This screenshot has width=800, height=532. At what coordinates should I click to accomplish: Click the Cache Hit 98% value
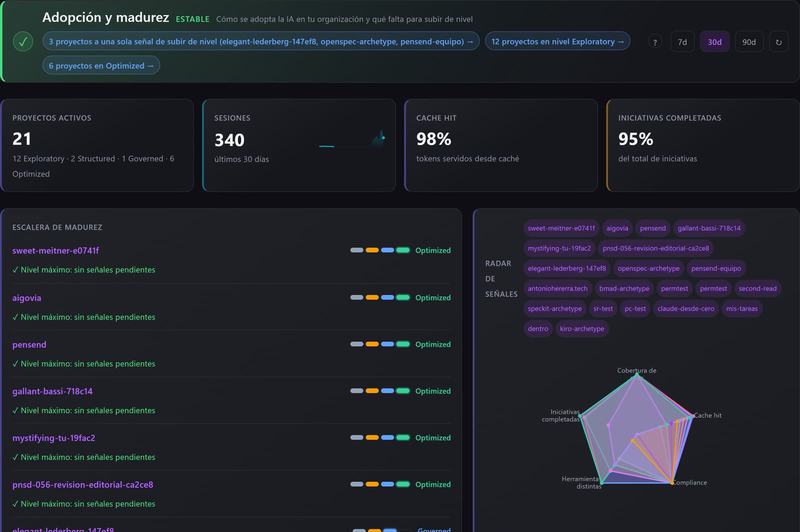pyautogui.click(x=433, y=139)
